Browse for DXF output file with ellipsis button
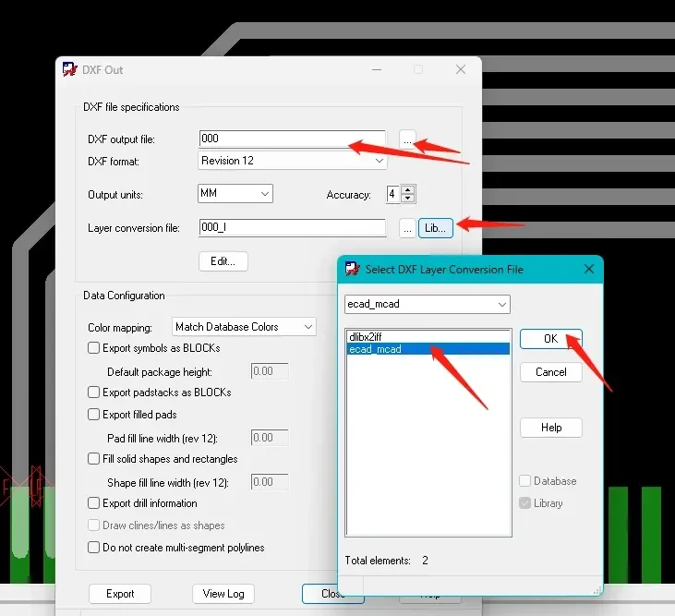Image resolution: width=675 pixels, height=616 pixels. click(407, 139)
